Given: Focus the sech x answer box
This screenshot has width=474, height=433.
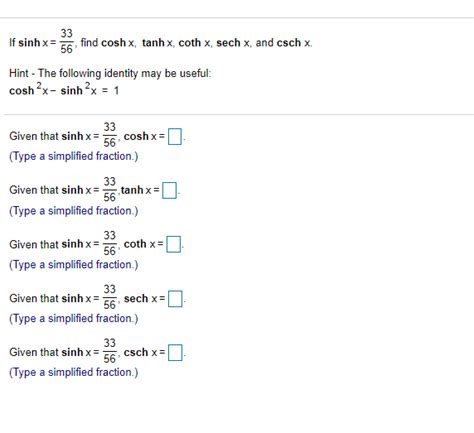Looking at the screenshot, I should pos(175,299).
